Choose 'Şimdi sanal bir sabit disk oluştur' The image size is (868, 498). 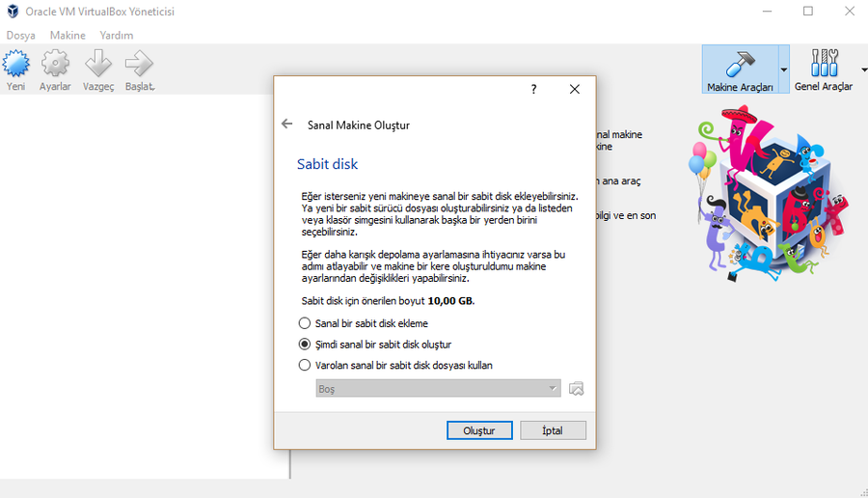pyautogui.click(x=306, y=345)
